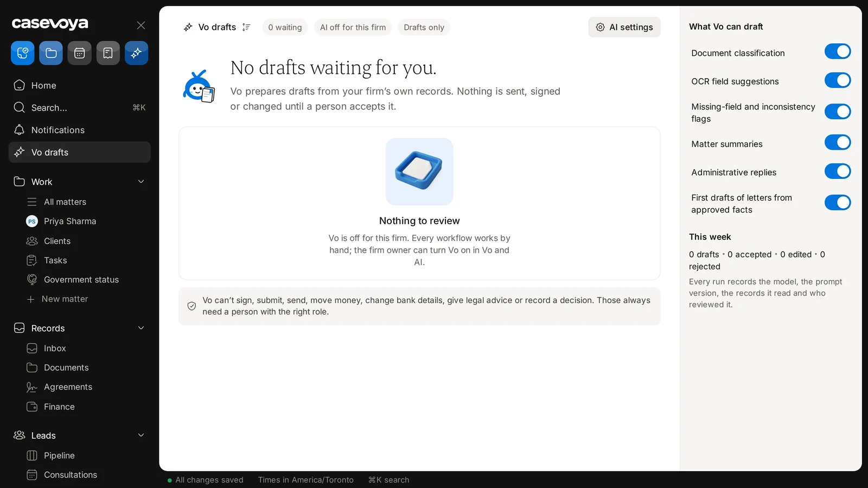Image resolution: width=868 pixels, height=488 pixels.
Task: Click Times in America/Toronto status text
Action: pos(305,480)
